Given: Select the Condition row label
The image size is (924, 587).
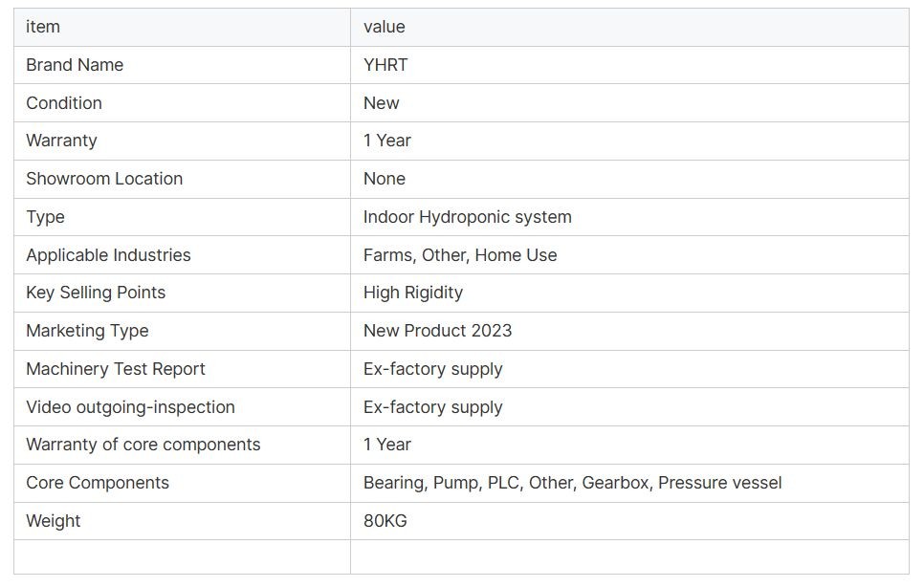Looking at the screenshot, I should [x=64, y=103].
